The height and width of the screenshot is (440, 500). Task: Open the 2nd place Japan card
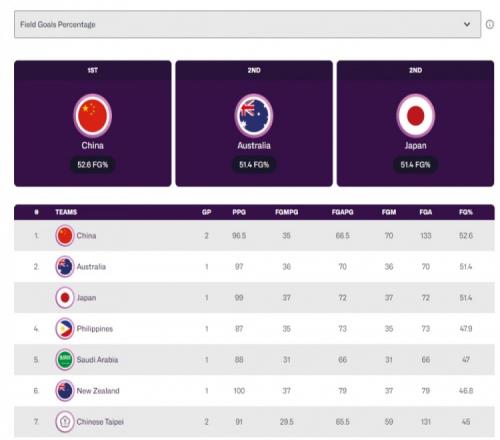415,123
